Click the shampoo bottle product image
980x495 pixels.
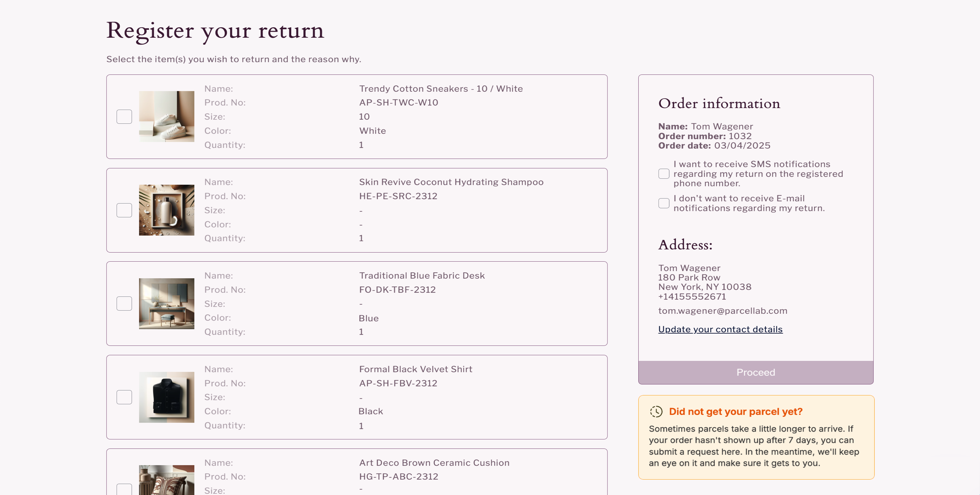click(166, 210)
